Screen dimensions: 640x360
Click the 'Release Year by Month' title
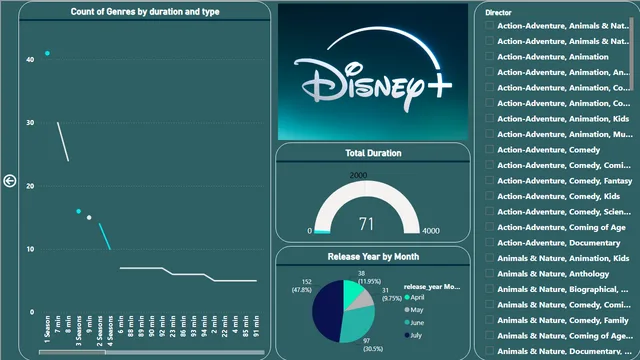(373, 257)
